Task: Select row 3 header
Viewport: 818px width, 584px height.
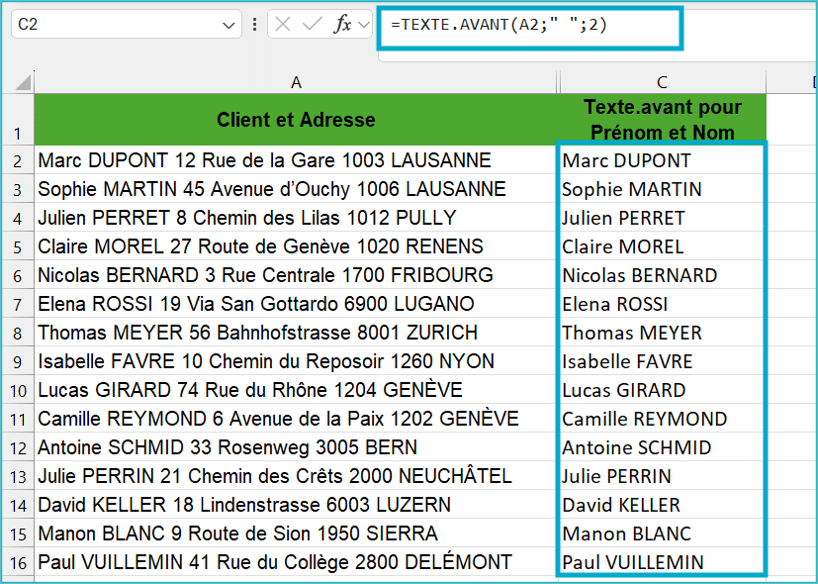Action: 18,188
